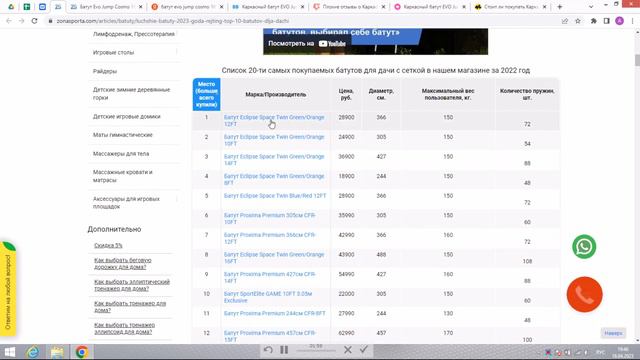The image size is (640, 360).
Task: Open the Chrome profile avatar
Action: point(620,21)
